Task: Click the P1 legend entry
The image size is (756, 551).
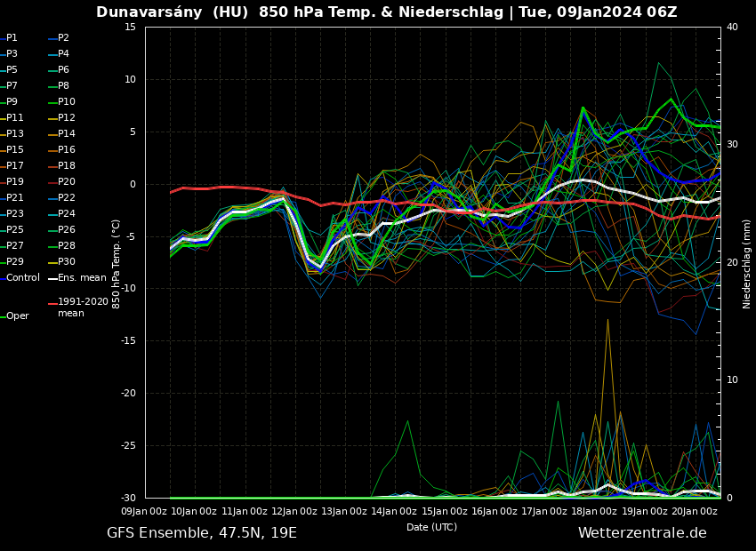Action: 12,38
